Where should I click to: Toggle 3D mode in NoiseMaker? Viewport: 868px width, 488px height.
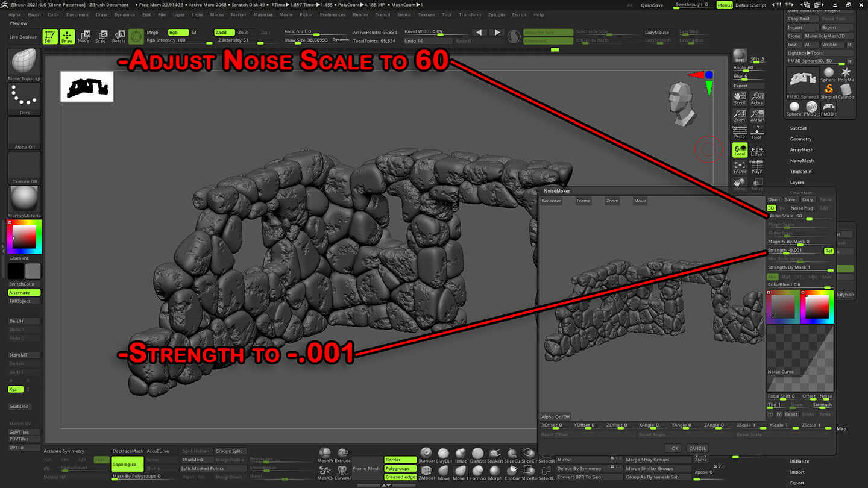pos(770,208)
